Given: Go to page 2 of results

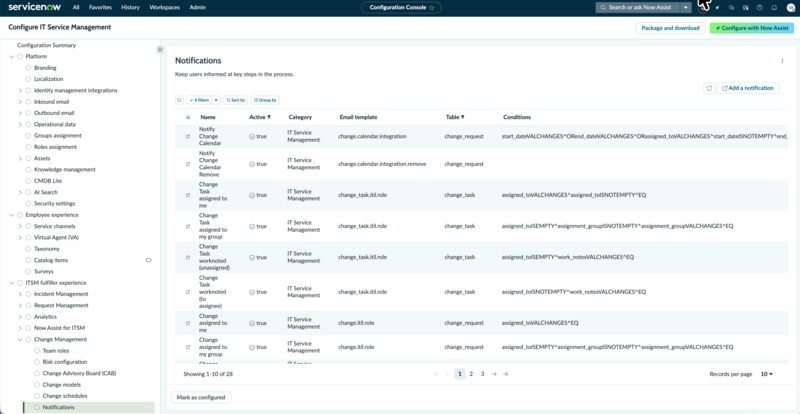Looking at the screenshot, I should (471, 374).
